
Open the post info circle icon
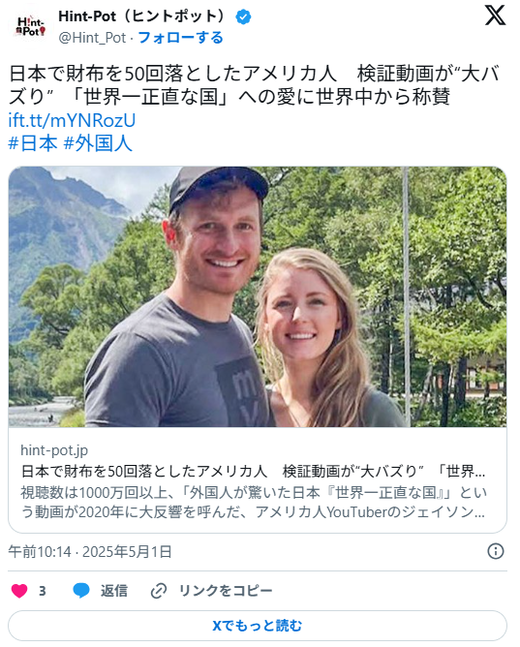(495, 551)
